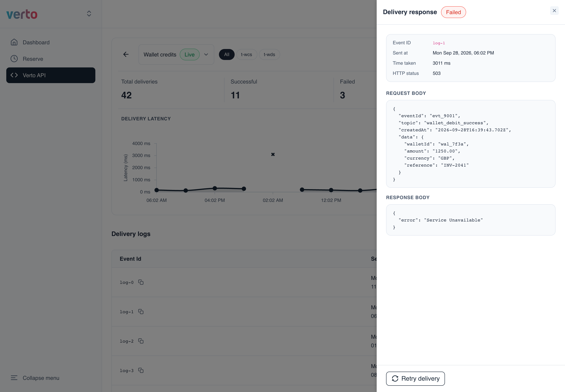Click the Total deliveries value 42
This screenshot has height=392, width=565.
tap(126, 95)
